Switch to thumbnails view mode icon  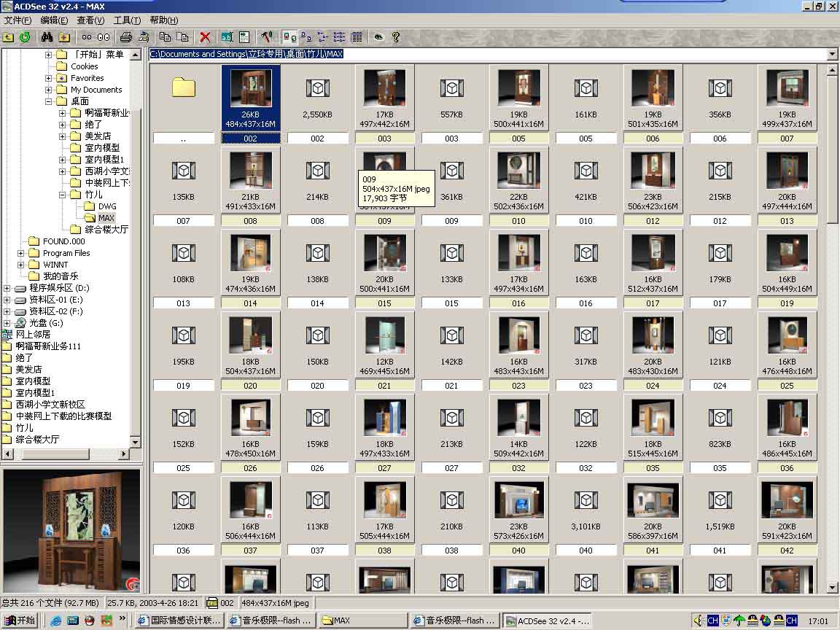pos(289,37)
